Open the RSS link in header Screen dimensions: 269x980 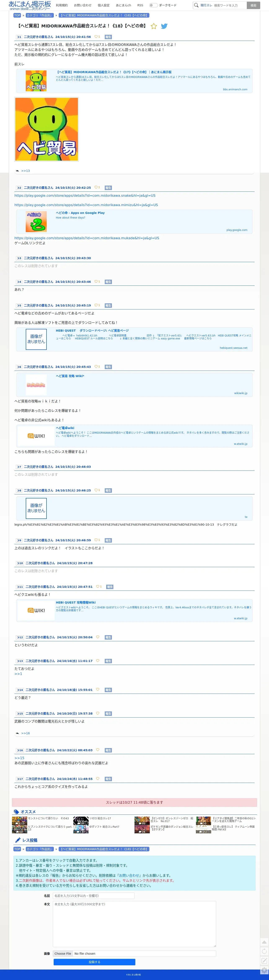[x=140, y=5]
